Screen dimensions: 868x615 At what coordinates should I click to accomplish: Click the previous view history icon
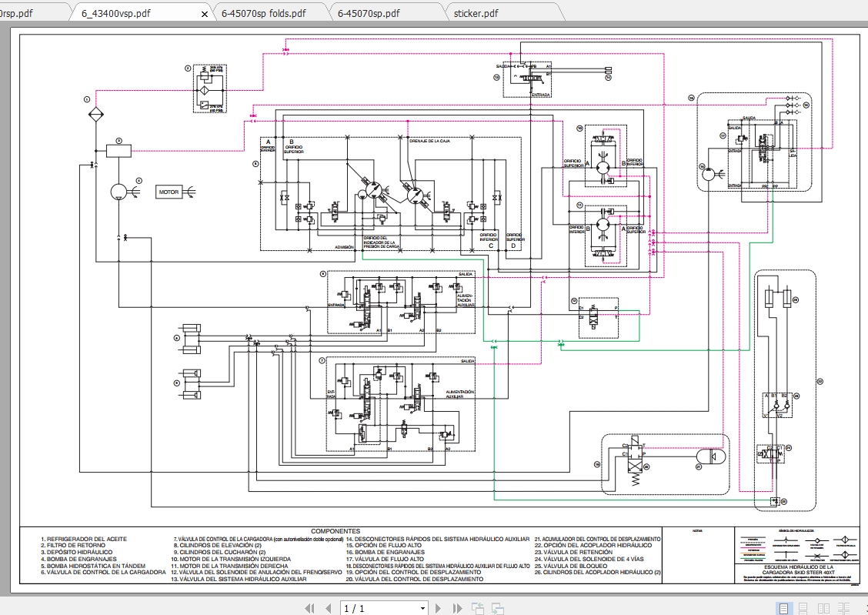[x=479, y=608]
